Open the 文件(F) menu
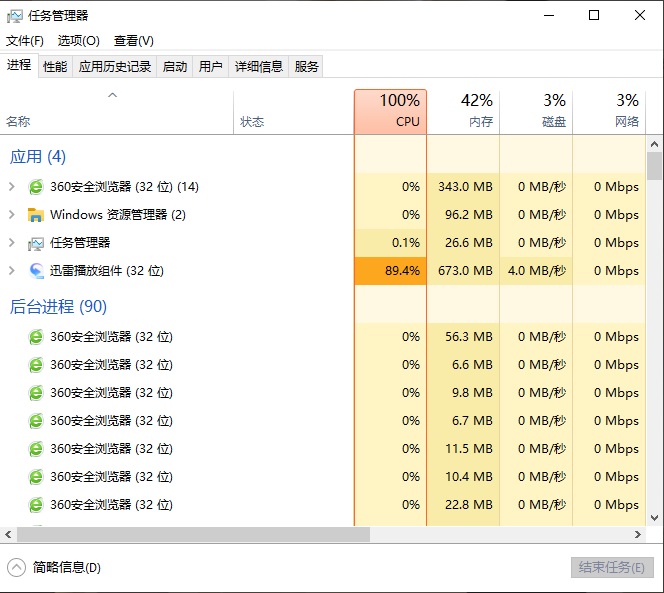Viewport: 664px width, 593px height. pos(25,41)
